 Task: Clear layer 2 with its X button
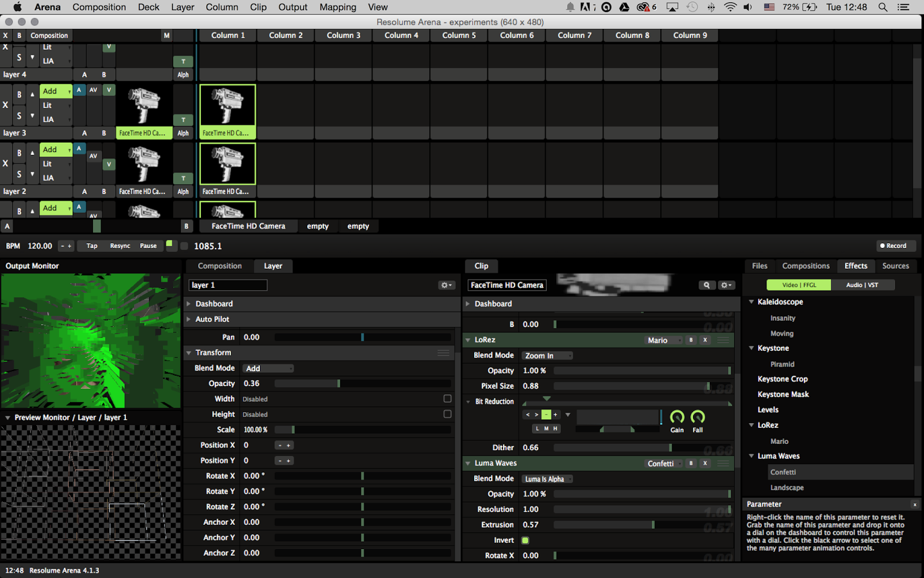tap(5, 164)
